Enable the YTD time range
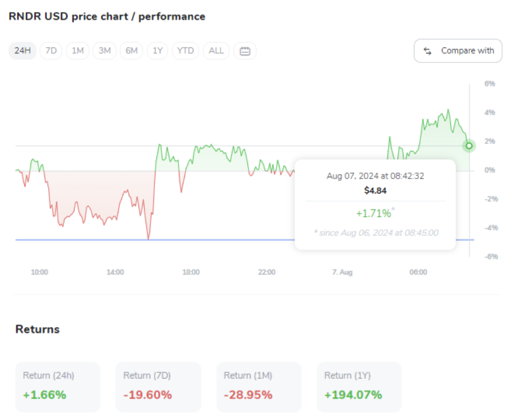Image resolution: width=521 pixels, height=420 pixels. coord(185,50)
